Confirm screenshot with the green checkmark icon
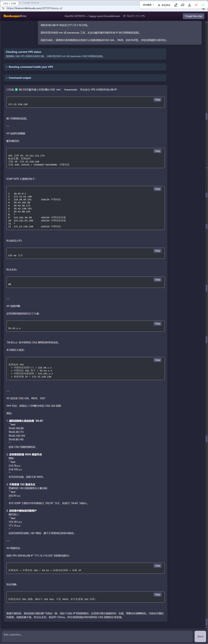Viewport: 208px width, 644px height. (203, 5)
